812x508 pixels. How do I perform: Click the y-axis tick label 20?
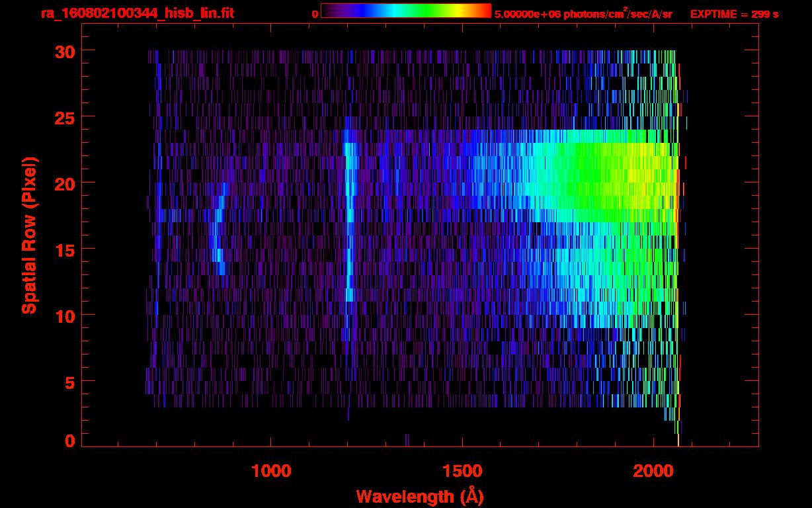click(x=65, y=183)
